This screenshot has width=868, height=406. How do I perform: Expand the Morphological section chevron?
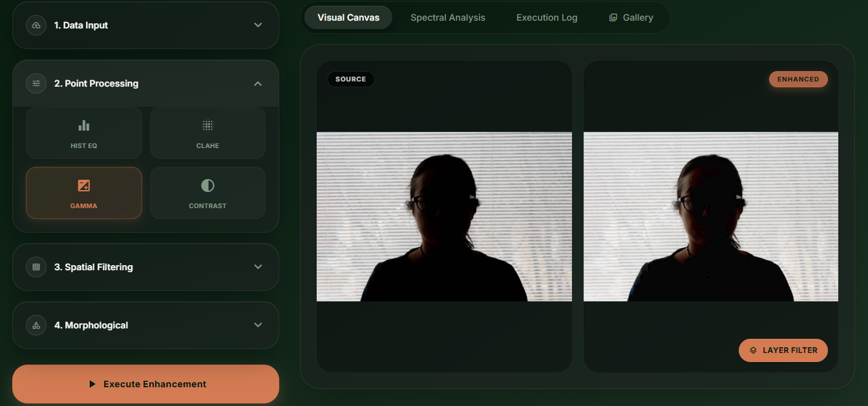tap(258, 325)
